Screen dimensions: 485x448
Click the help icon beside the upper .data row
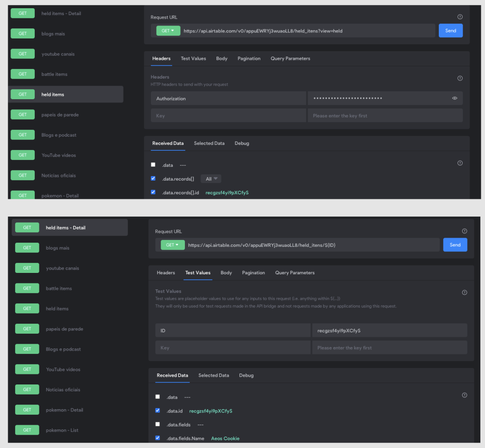click(x=460, y=163)
